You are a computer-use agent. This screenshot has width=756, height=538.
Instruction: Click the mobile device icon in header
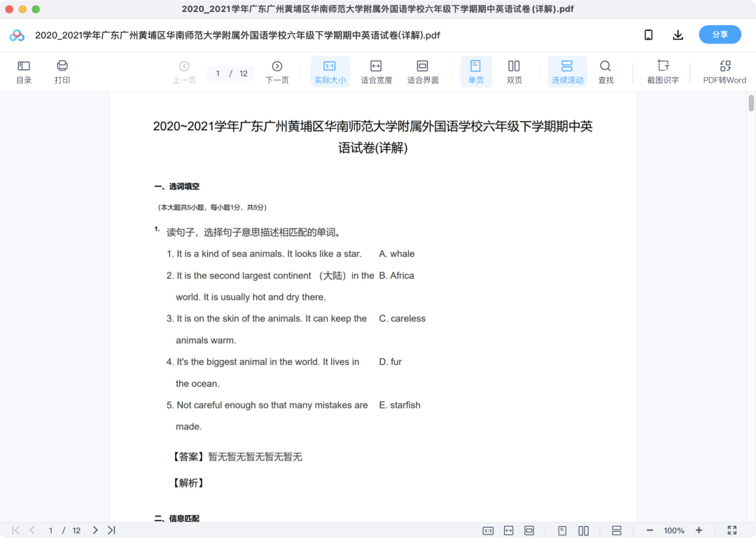648,35
